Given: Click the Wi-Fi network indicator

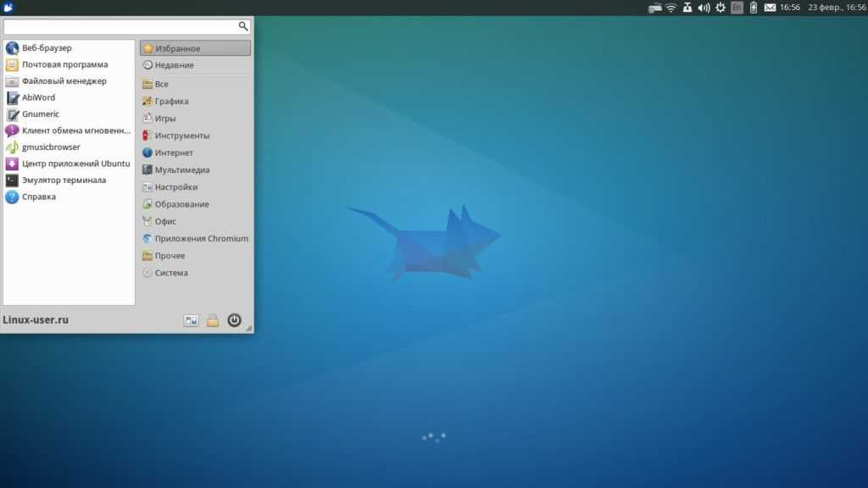Looking at the screenshot, I should pyautogui.click(x=671, y=8).
